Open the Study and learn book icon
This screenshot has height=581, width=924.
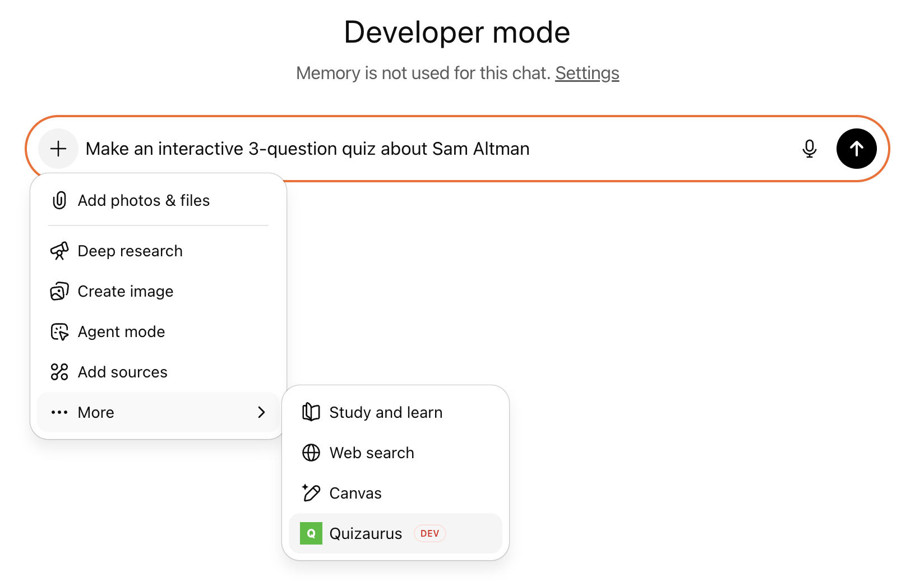(311, 412)
